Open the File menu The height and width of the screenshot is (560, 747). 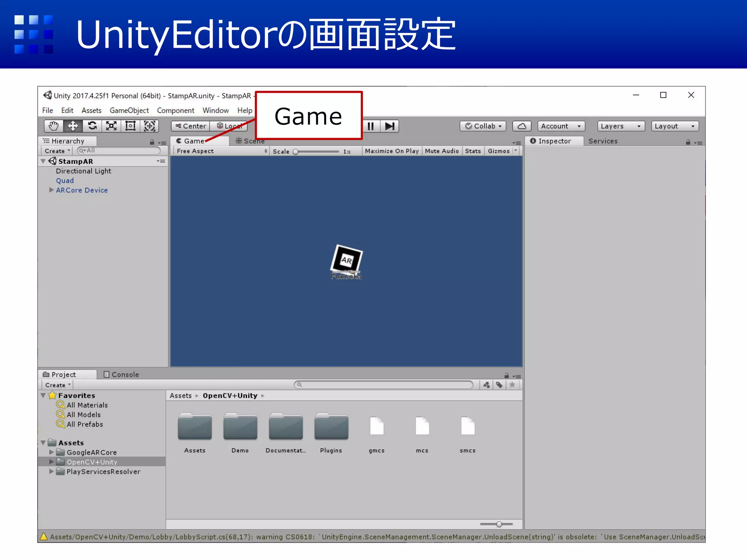pos(47,110)
